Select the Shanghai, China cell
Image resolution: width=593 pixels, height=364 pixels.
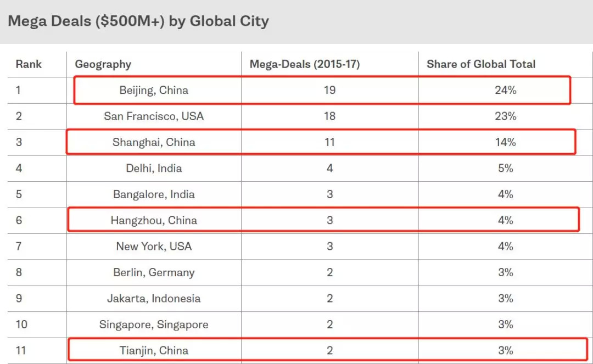point(154,142)
